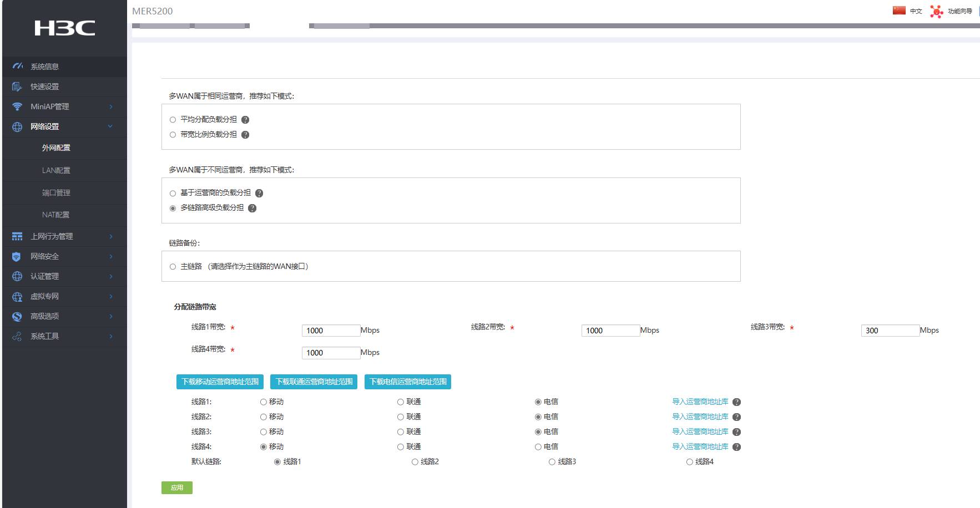The image size is (980, 508).
Task: Click the 上网行为管理 icon
Action: 17,236
